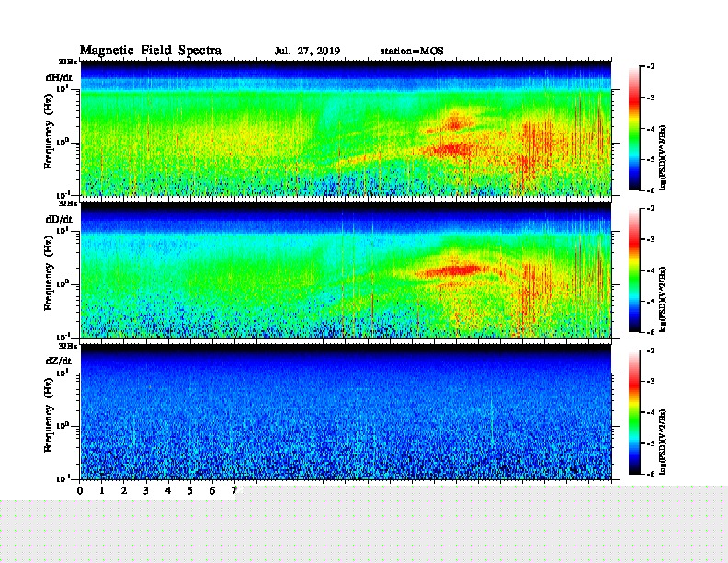The image size is (728, 563).
Task: Click the "station=MOS" label
Action: [412, 51]
